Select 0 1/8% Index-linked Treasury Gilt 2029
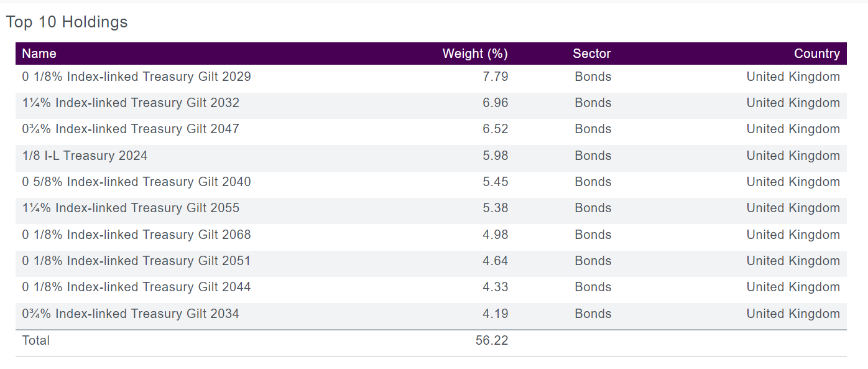 pos(137,77)
